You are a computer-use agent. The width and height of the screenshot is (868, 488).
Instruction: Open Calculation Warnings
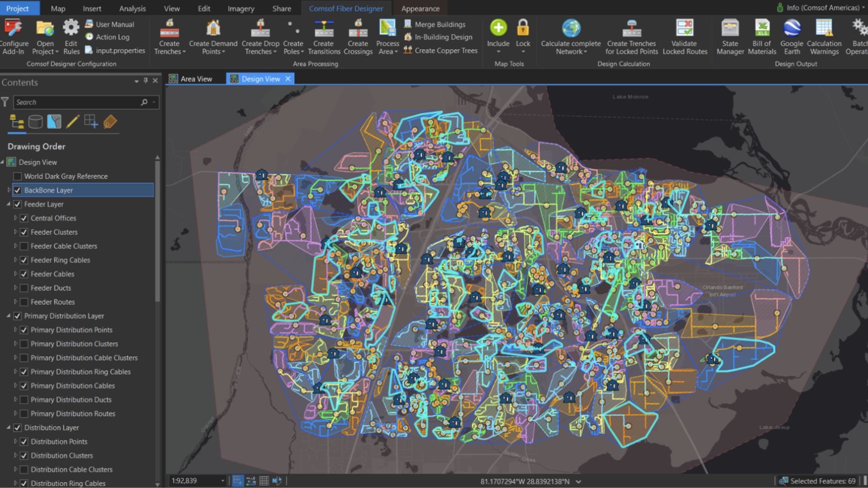pyautogui.click(x=824, y=37)
